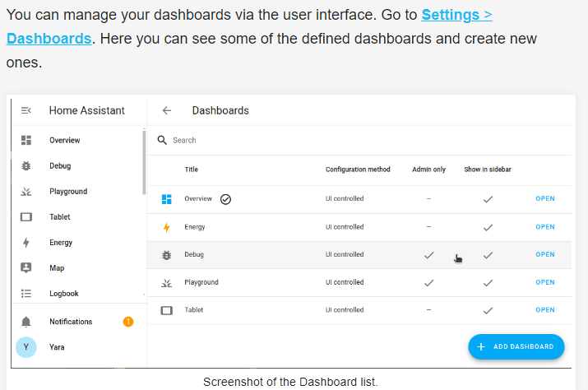Sort by Show in sidebar column header

click(x=488, y=169)
